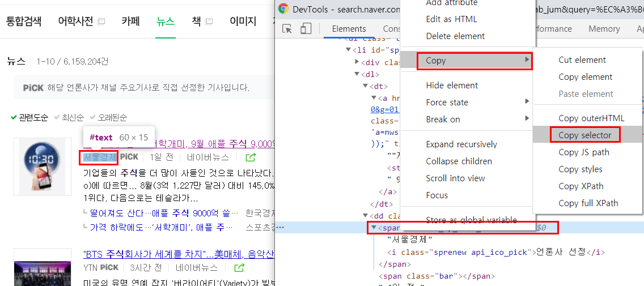
Task: Open the 통합검색 tab
Action: (x=23, y=22)
